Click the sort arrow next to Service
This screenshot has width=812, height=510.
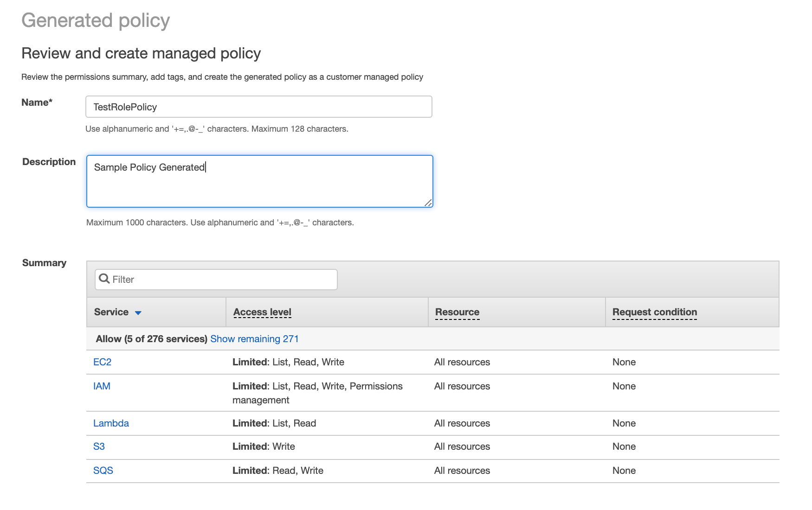138,312
